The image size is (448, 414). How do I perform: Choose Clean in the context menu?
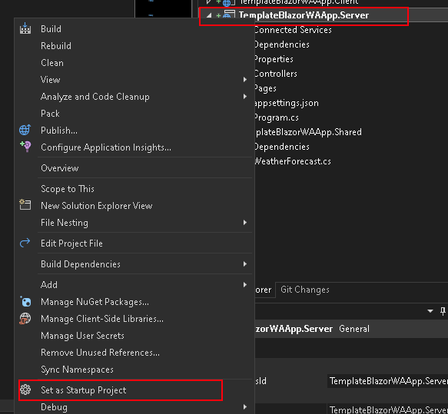pos(52,63)
